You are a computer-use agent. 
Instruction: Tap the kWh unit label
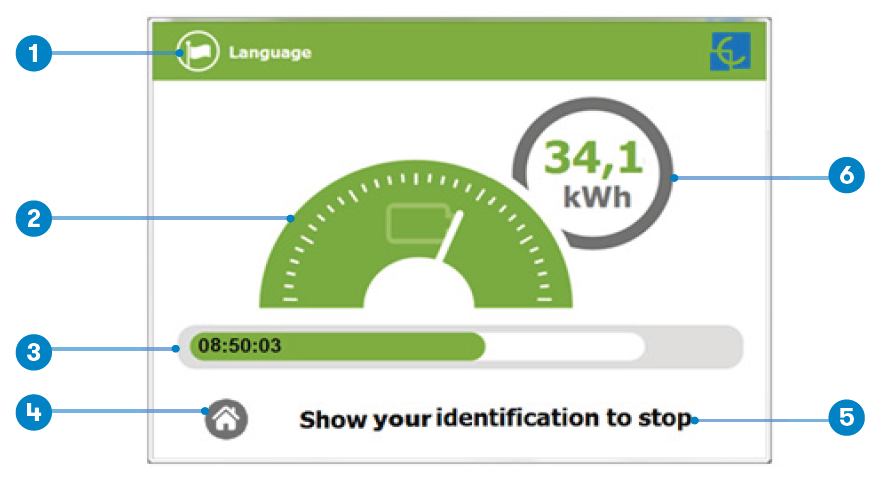point(597,197)
